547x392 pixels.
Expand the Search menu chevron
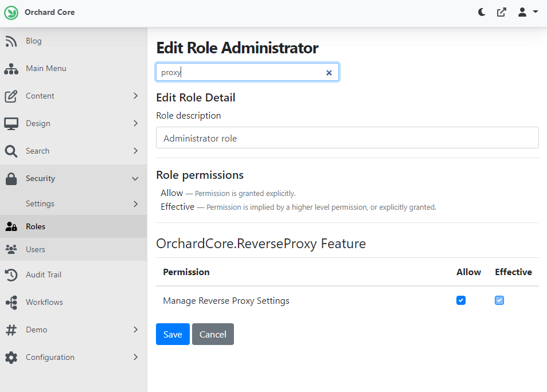136,151
